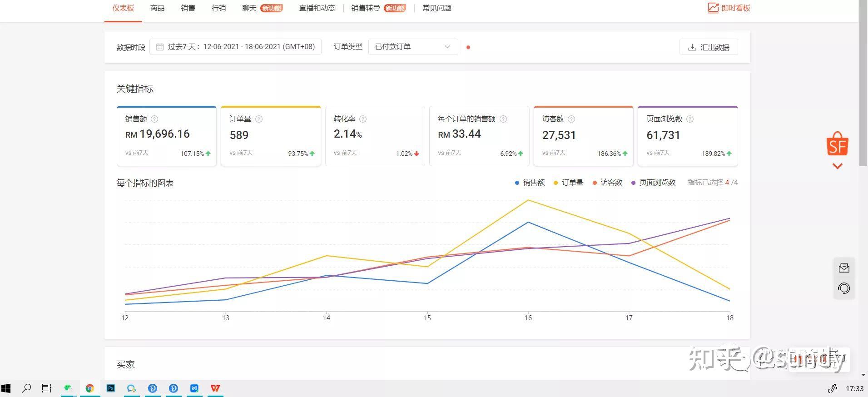The width and height of the screenshot is (868, 397).
Task: Toggle the 订单量 metric card
Action: point(271,136)
